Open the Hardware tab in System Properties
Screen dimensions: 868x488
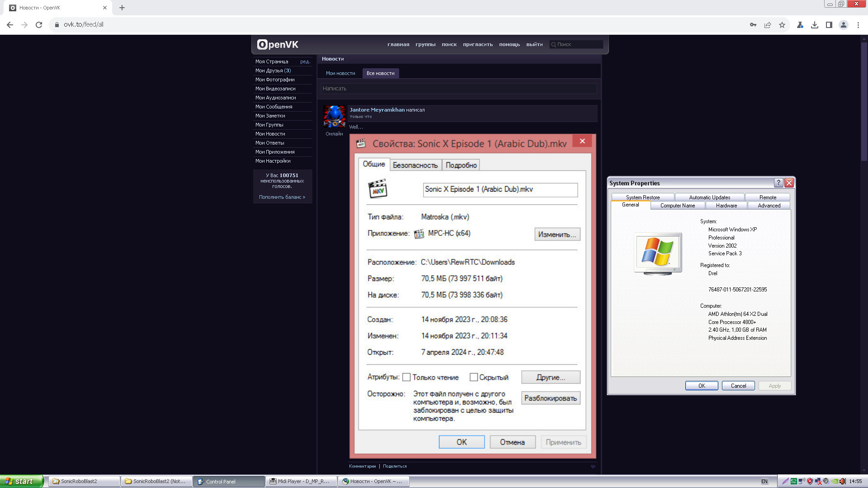726,206
